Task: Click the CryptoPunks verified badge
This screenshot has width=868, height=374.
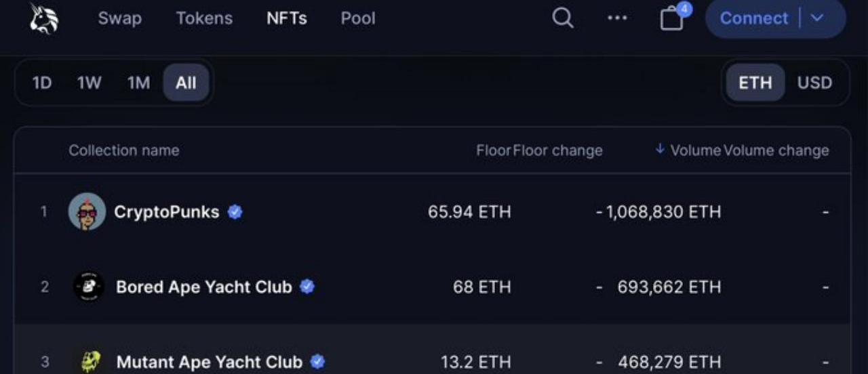Action: (235, 212)
